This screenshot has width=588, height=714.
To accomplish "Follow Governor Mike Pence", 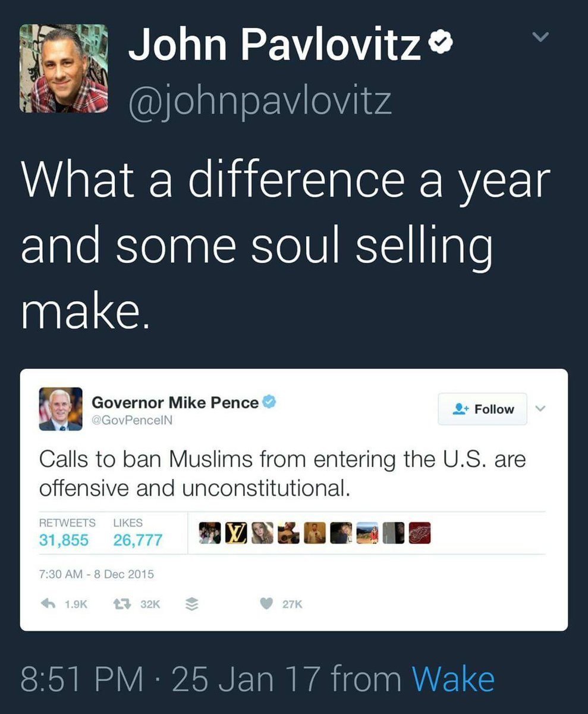I will 482,409.
